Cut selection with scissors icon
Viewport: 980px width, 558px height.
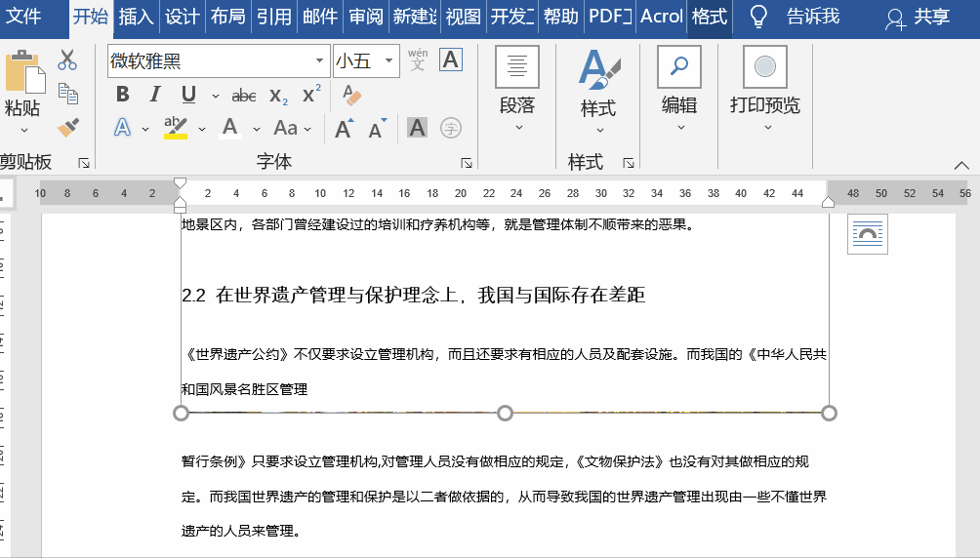coord(67,60)
